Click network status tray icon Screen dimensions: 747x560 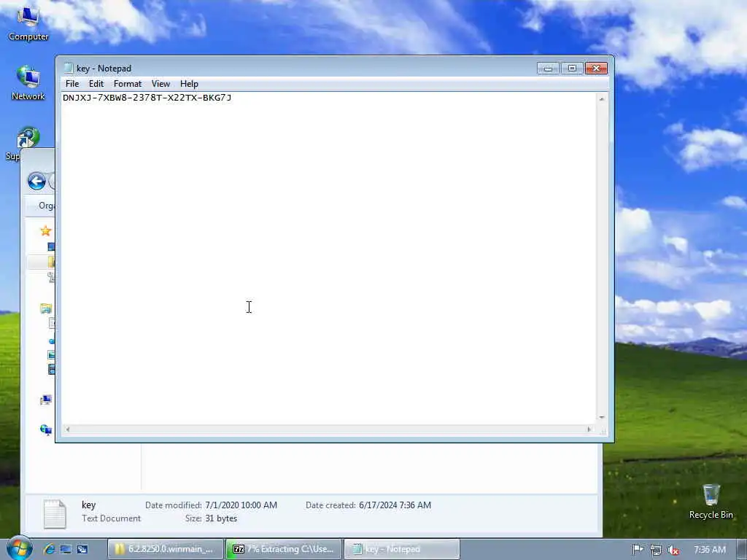(656, 550)
